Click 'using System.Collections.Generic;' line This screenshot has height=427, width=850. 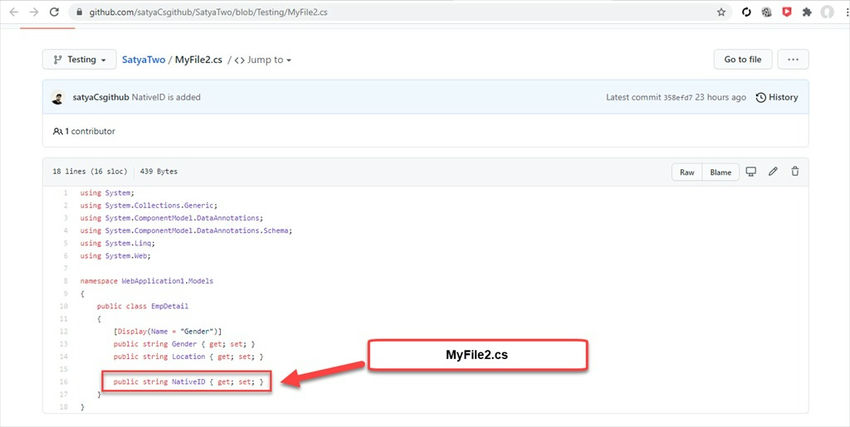pyautogui.click(x=149, y=205)
